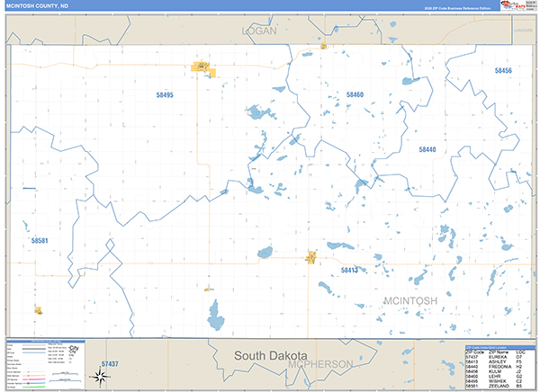This screenshot has width=540, height=392.
Task: Choose ZIP code label 58440
Action: pyautogui.click(x=427, y=149)
